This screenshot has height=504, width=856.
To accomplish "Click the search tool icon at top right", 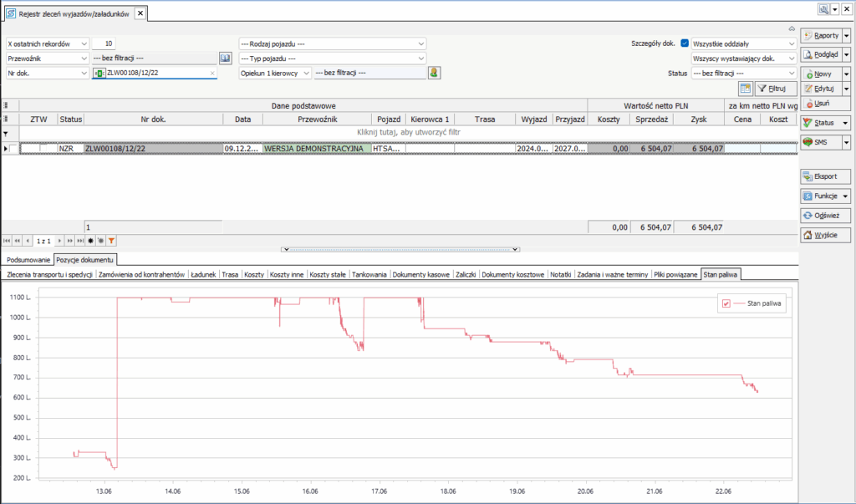I will pos(823,9).
